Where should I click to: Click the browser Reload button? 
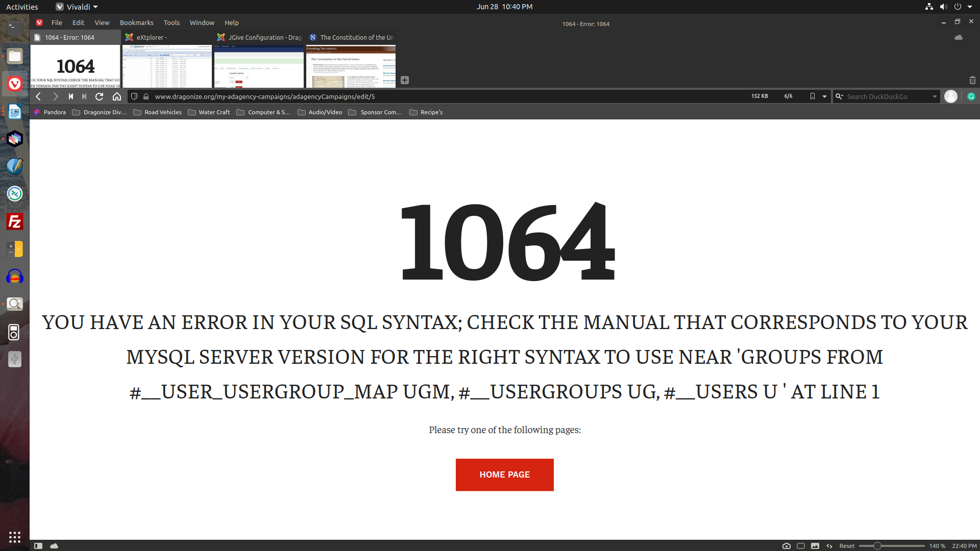pyautogui.click(x=100, y=96)
